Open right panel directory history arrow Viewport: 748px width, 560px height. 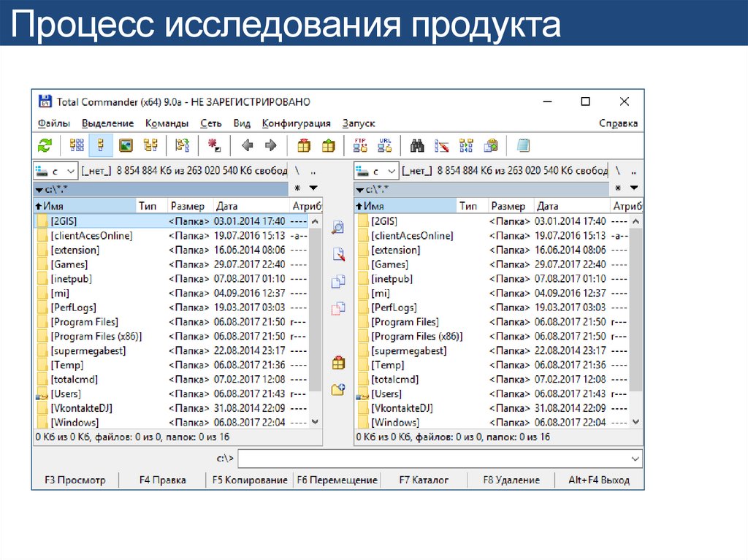coord(634,188)
